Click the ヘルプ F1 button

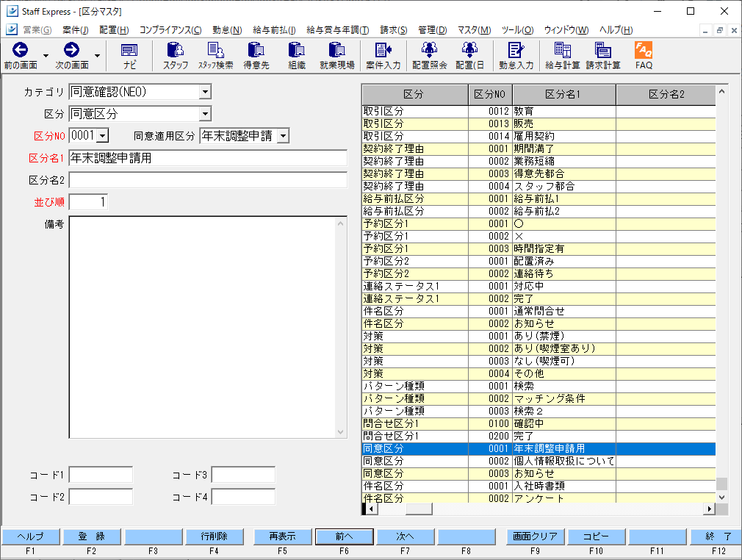coord(31,536)
